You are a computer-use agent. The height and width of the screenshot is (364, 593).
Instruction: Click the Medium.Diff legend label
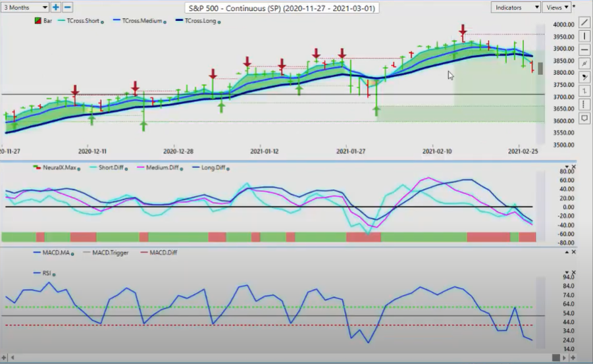163,167
